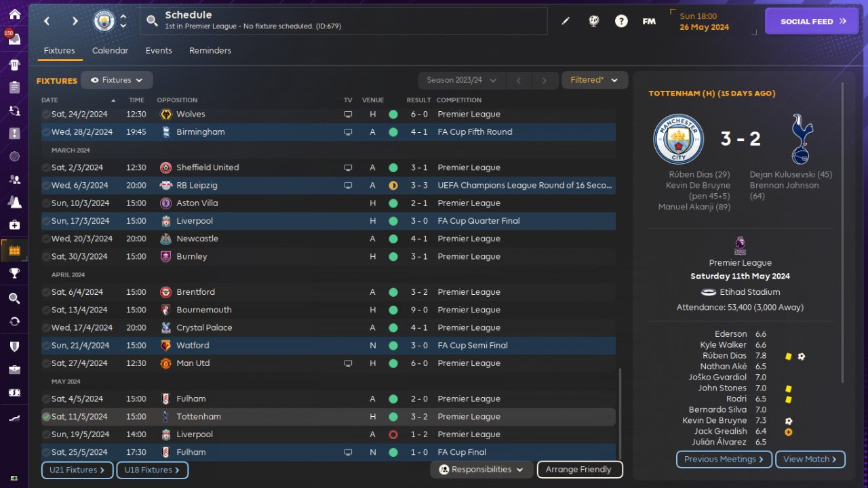This screenshot has width=868, height=488.
Task: Open the Inbox with 150 unread
Action: 14,39
